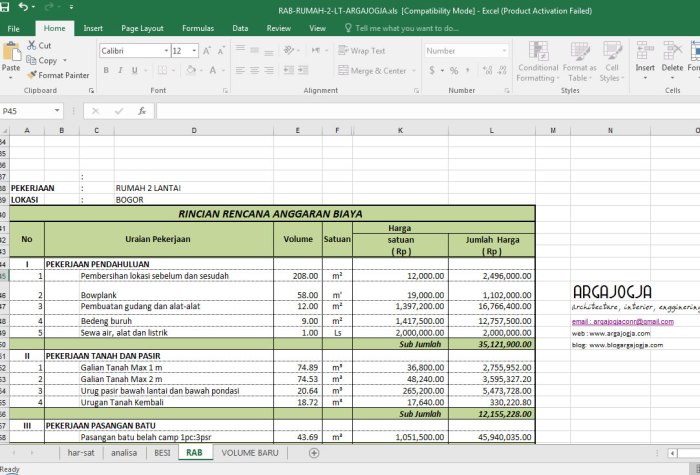Launch the Number format dialog expander
The height and width of the screenshot is (475, 700).
507,91
